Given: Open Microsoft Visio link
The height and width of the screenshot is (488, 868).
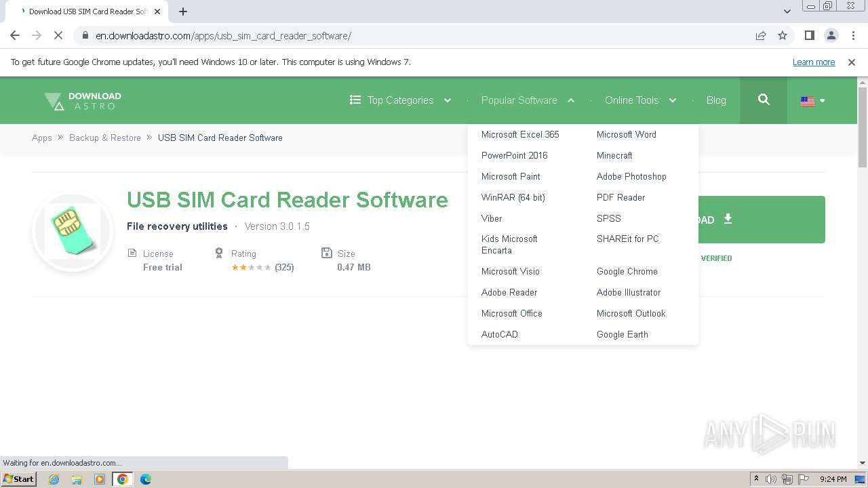Looking at the screenshot, I should coord(511,271).
